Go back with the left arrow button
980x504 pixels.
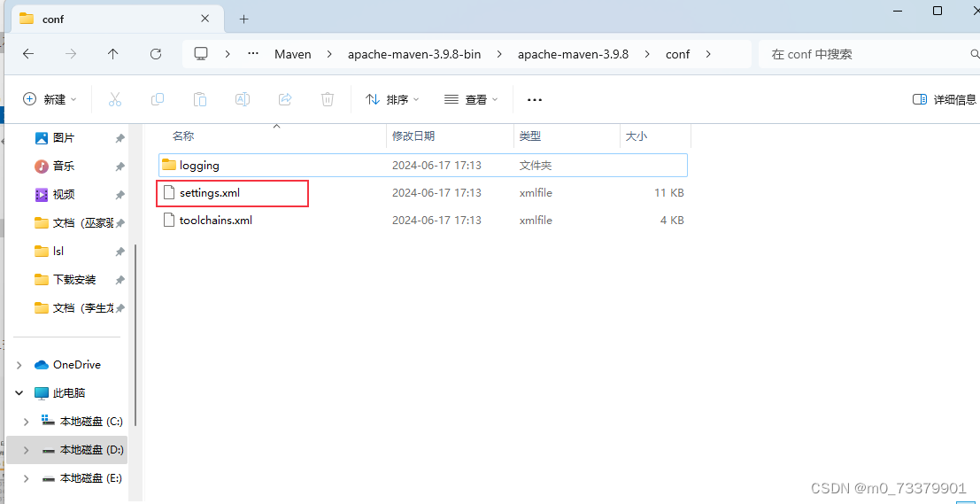point(28,54)
